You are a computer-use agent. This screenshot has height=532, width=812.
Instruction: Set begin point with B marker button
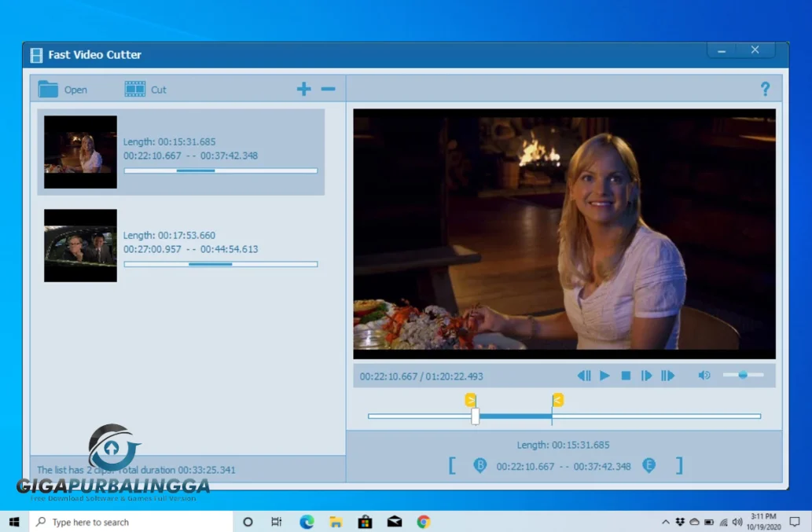479,466
